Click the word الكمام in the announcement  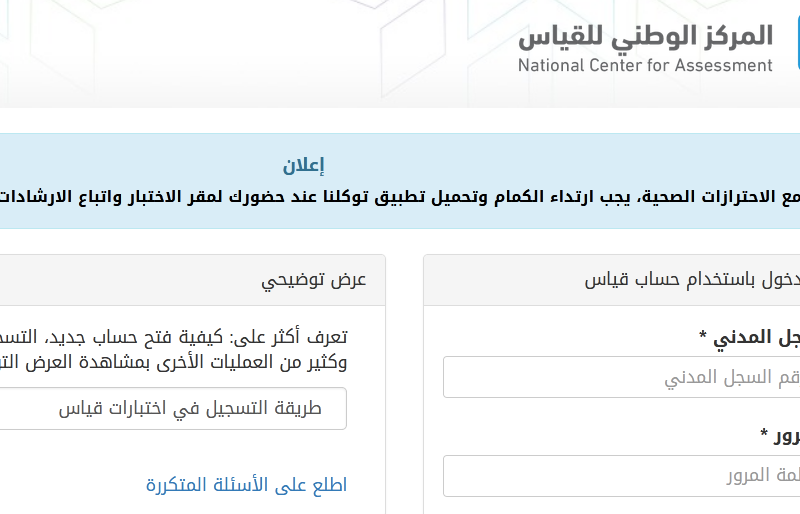(x=511, y=197)
